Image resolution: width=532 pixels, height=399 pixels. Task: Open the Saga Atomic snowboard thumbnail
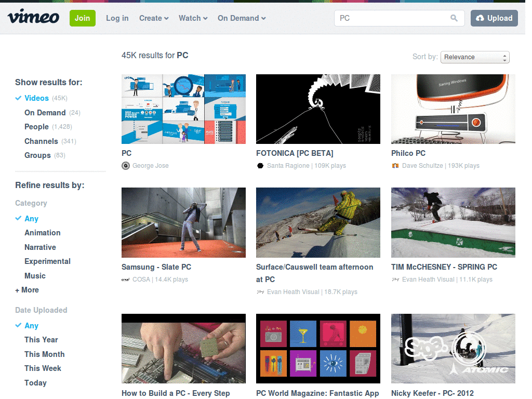[453, 349]
